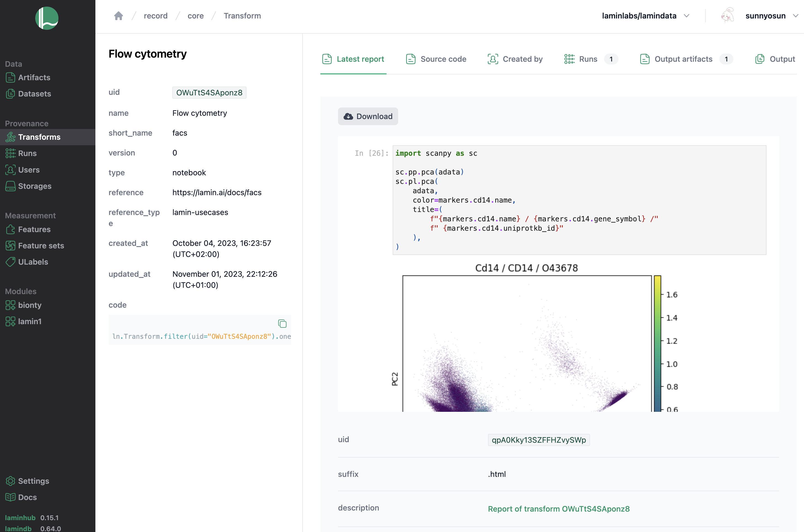Open the Runs tab
Screen dimensions: 804x532
click(588, 59)
